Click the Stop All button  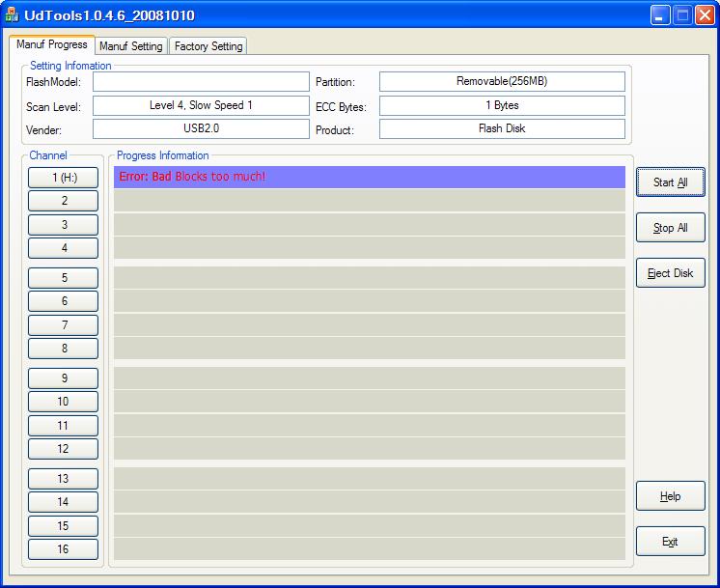[670, 228]
